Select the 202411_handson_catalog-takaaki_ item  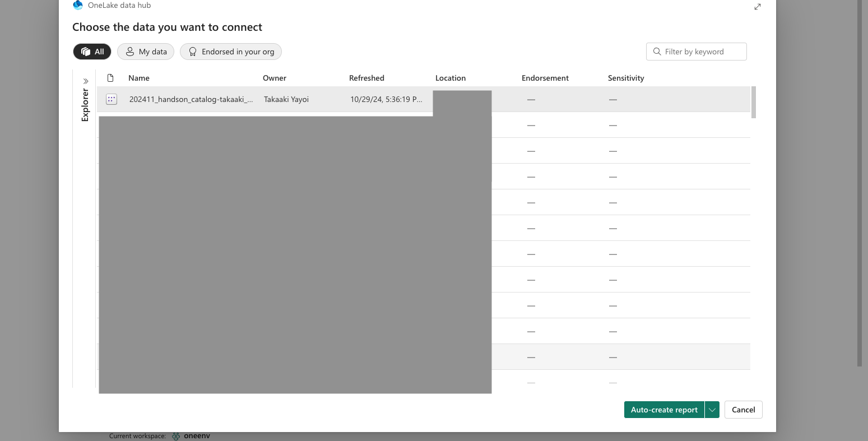point(191,99)
